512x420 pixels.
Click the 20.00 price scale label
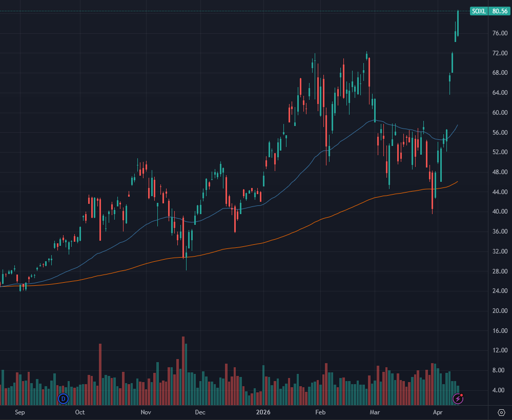point(500,311)
